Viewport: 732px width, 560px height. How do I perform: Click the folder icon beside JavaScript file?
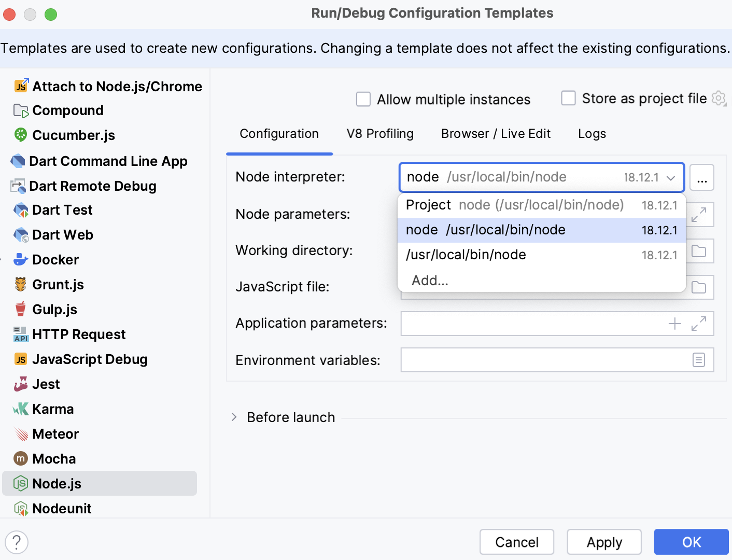click(x=699, y=287)
